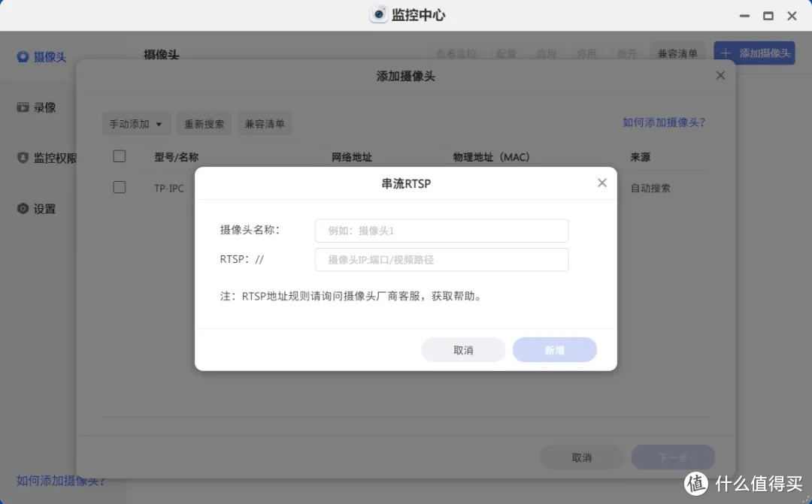The height and width of the screenshot is (504, 812).
Task: Check the TP-IPC camera row checkbox
Action: [119, 187]
